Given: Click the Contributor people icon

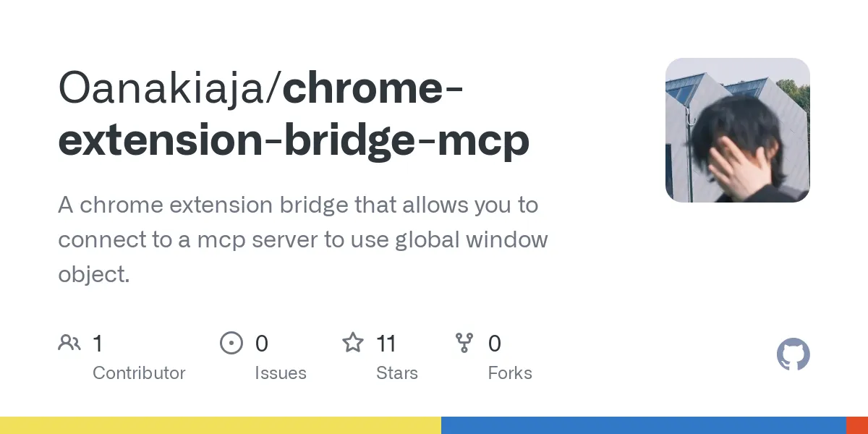Looking at the screenshot, I should click(x=69, y=343).
